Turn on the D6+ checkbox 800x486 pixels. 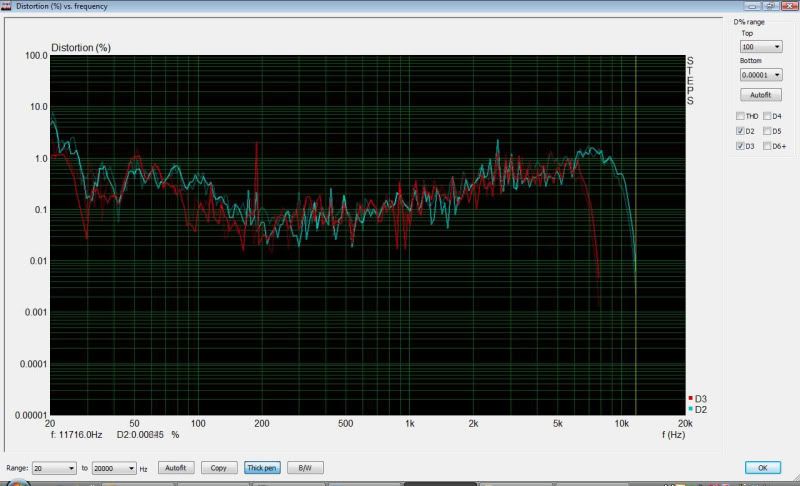click(x=766, y=146)
